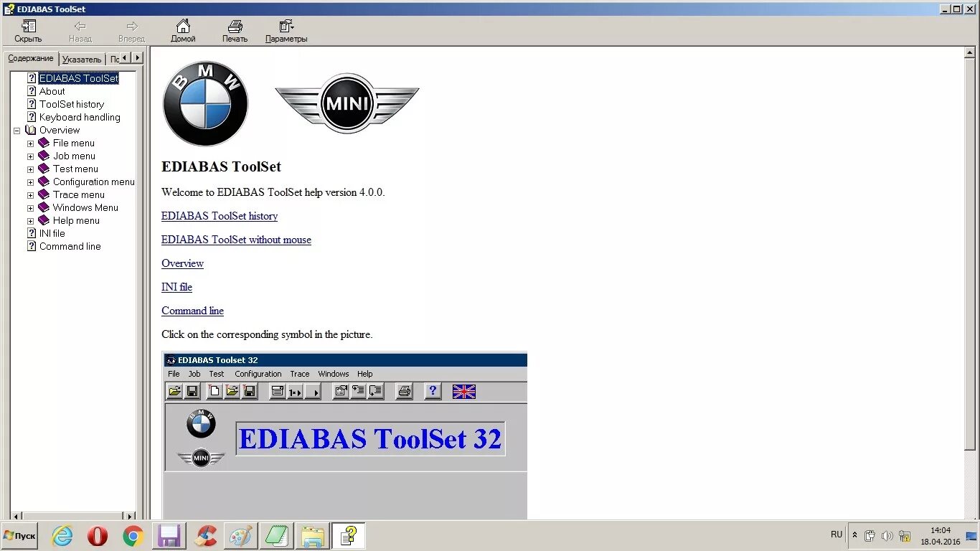Click the British flag language icon

click(x=464, y=391)
